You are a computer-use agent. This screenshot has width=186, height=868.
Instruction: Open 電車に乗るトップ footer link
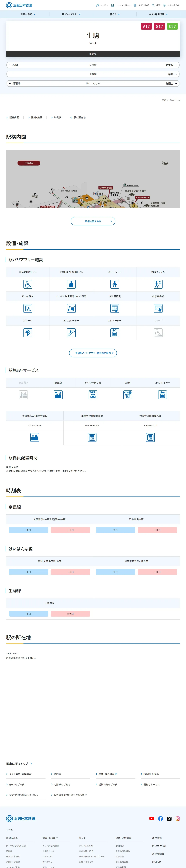click(19, 764)
